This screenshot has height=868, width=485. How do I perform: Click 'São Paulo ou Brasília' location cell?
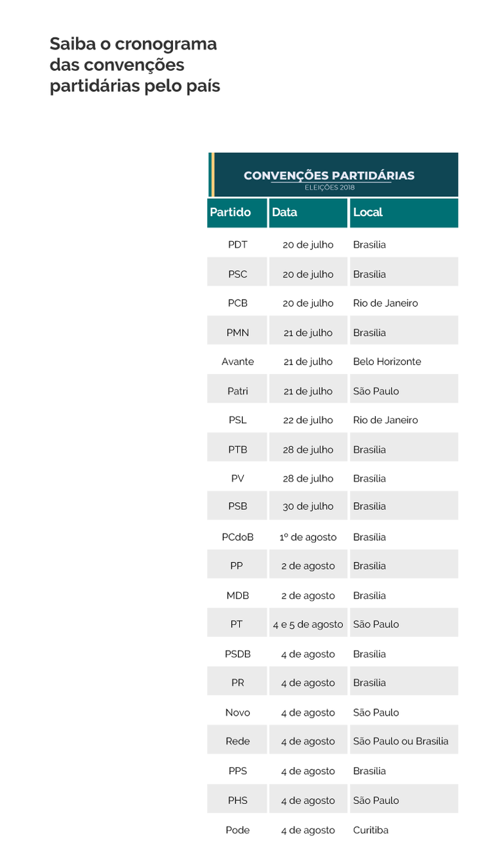(x=401, y=741)
